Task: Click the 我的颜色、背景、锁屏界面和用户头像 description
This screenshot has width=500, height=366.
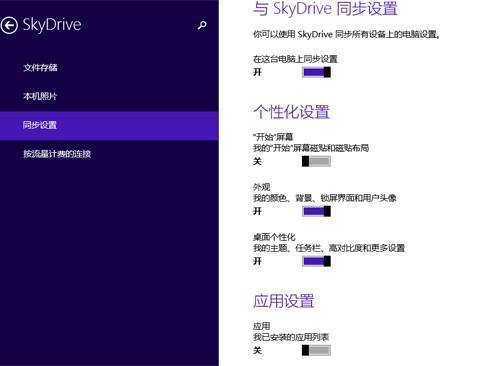Action: click(x=325, y=198)
